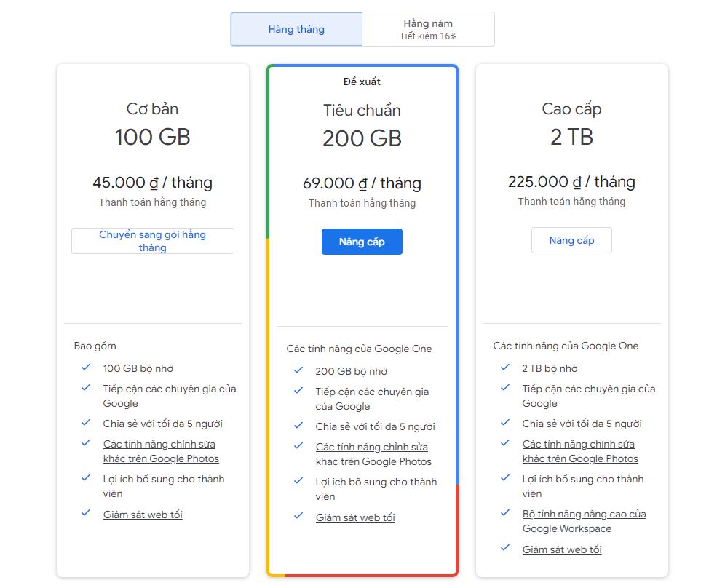Click the "225.000 đ / tháng" price text
Screen dimensions: 725x588
[x=571, y=181]
